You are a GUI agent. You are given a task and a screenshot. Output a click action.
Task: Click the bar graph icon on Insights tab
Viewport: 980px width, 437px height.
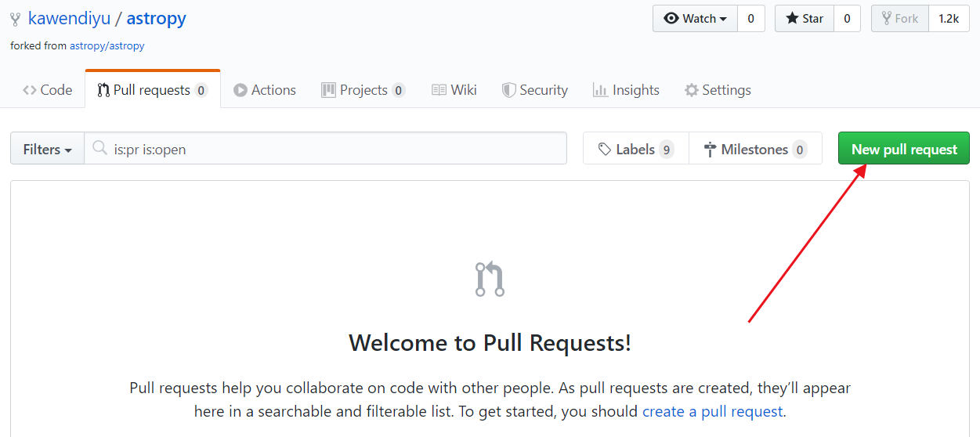coord(601,90)
